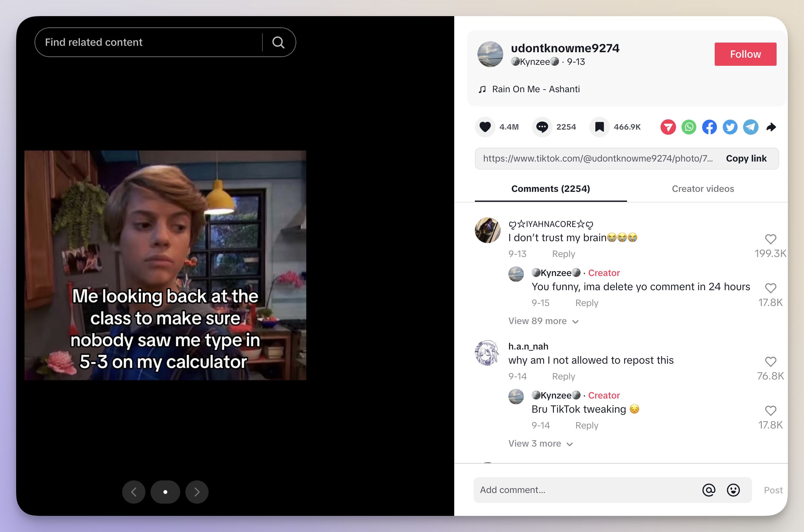Open h.a.n_nah commenter avatar
This screenshot has height=532, width=804.
[487, 353]
